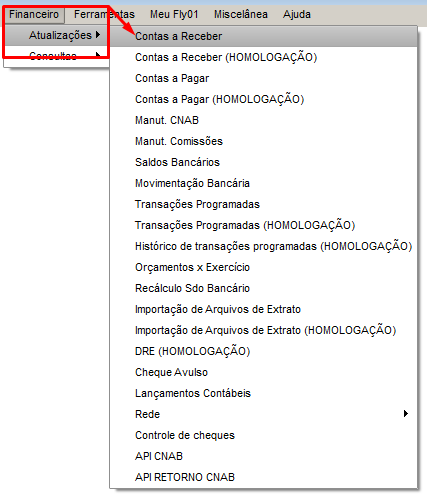Select Orçamentos x Exercício

click(x=263, y=267)
